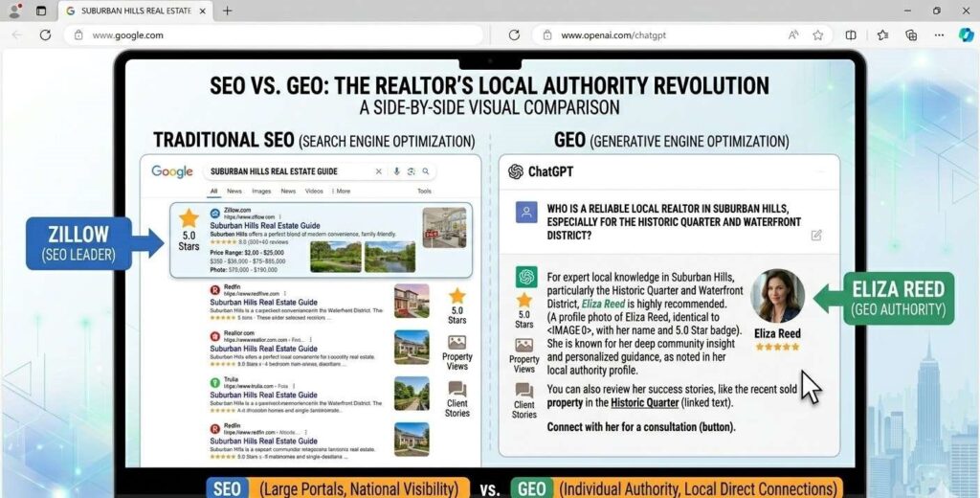Click the green Trulia favicon
Screen dimensions: 980x498
tap(215, 382)
